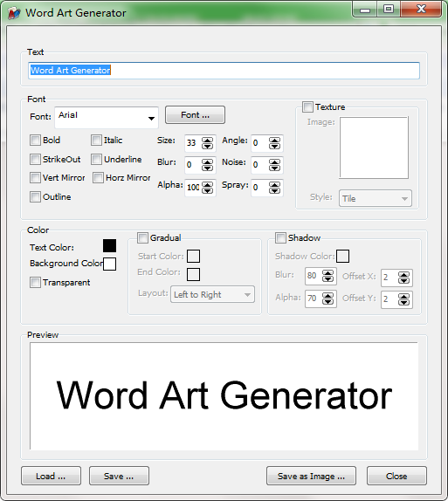Increase the Shadow Offset X value

pos(403,275)
